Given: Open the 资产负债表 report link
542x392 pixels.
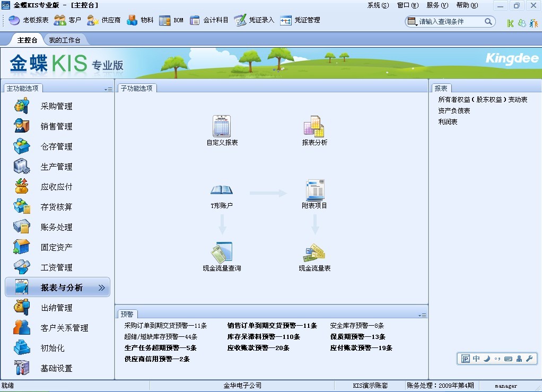Looking at the screenshot, I should [454, 111].
